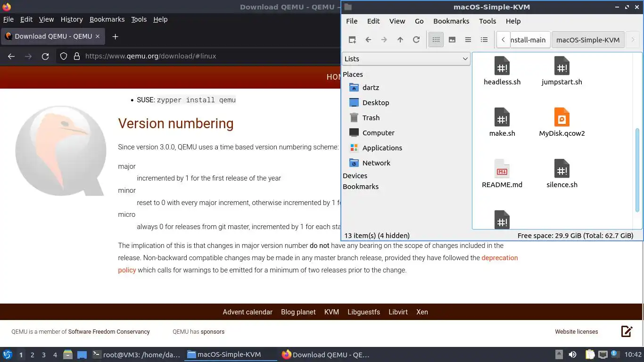Select headless.sh script file

(502, 71)
